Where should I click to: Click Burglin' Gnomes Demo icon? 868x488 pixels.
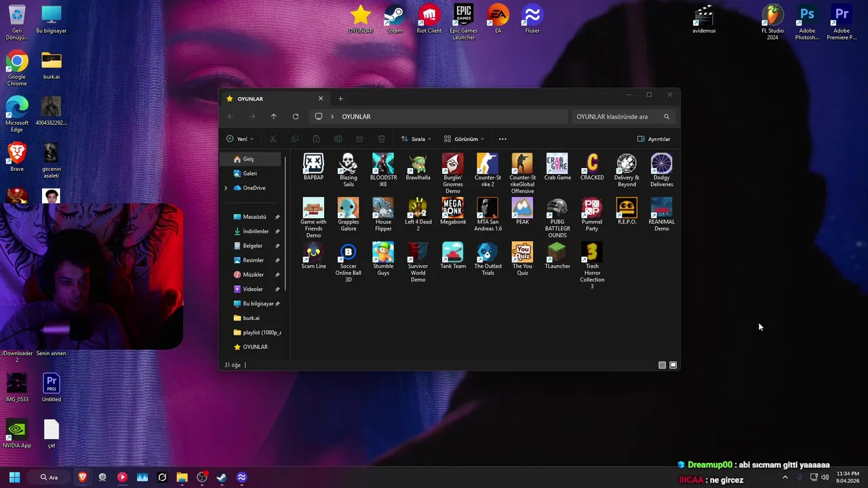pos(453,174)
